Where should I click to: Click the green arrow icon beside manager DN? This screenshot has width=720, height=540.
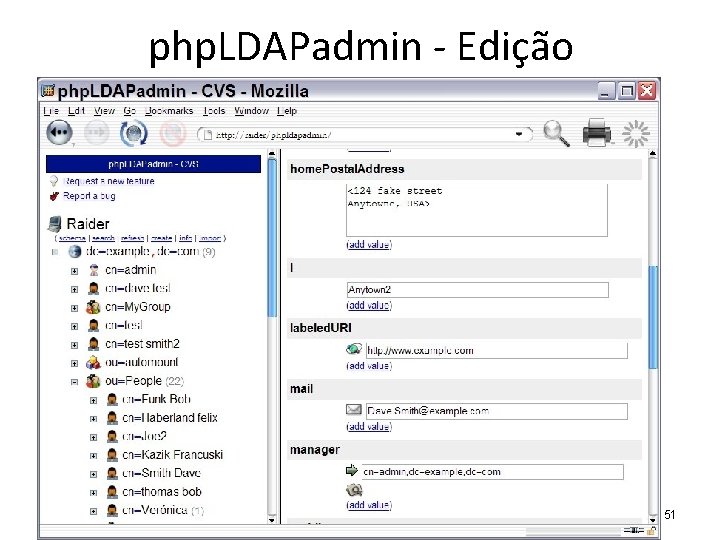pyautogui.click(x=352, y=470)
